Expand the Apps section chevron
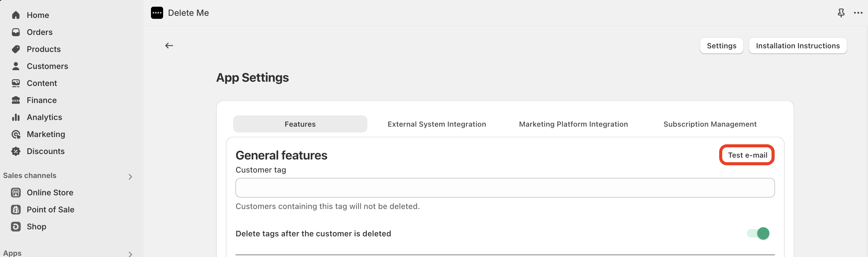 130,254
